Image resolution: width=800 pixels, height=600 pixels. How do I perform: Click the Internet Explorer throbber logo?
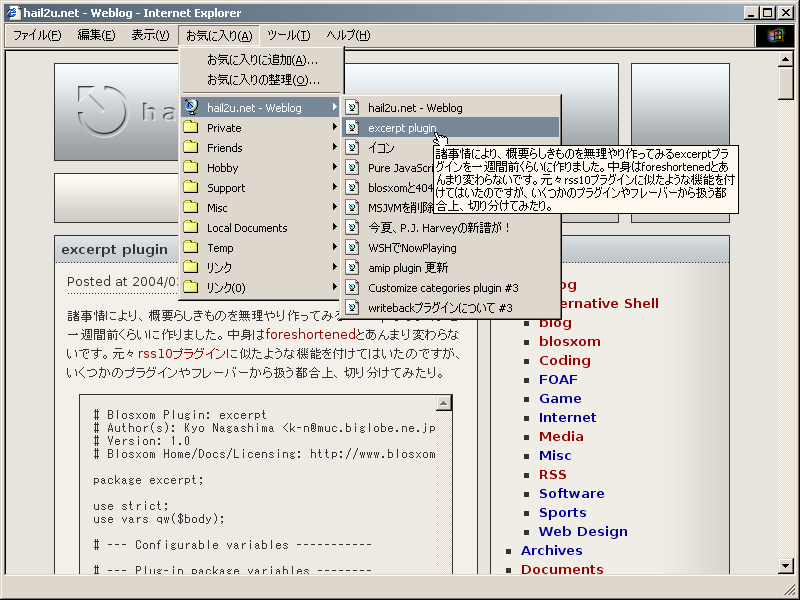775,35
